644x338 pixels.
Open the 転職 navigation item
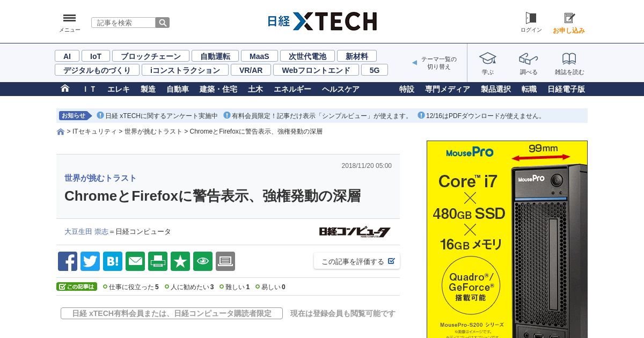click(x=529, y=89)
